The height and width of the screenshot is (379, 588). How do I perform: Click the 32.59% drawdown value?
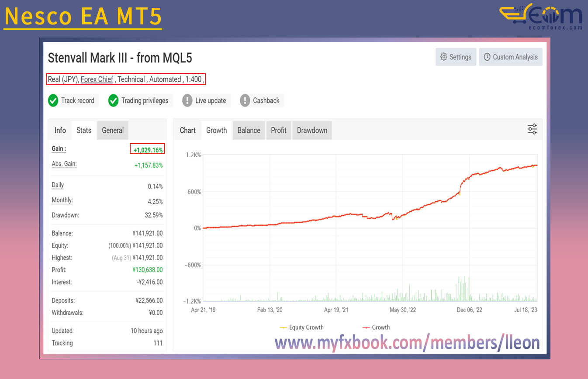[153, 215]
